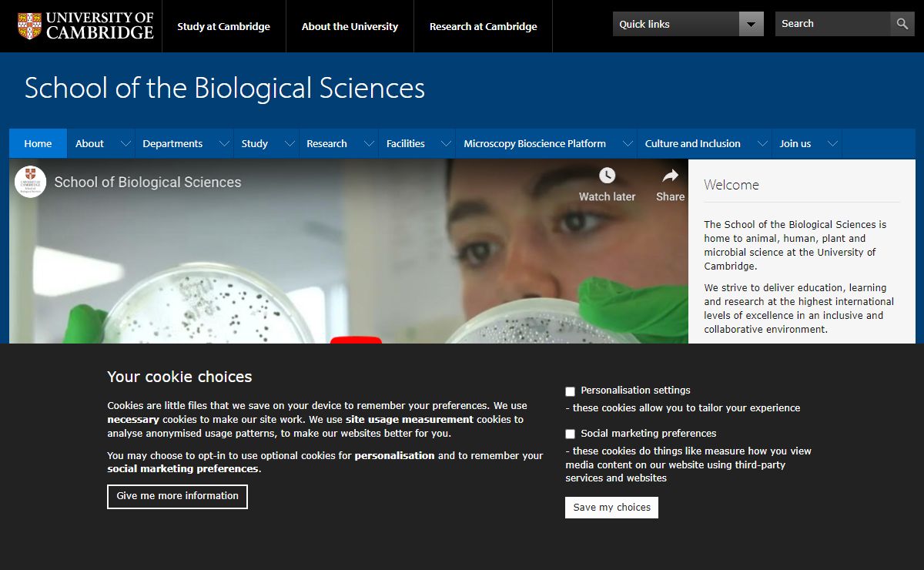The width and height of the screenshot is (924, 570).
Task: Open About the University link
Action: tap(350, 26)
